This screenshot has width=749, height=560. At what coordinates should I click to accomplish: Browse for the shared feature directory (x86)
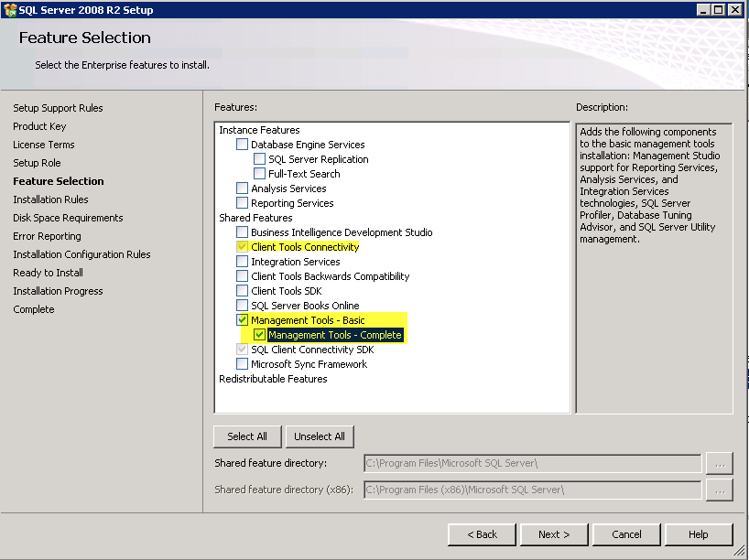click(720, 490)
